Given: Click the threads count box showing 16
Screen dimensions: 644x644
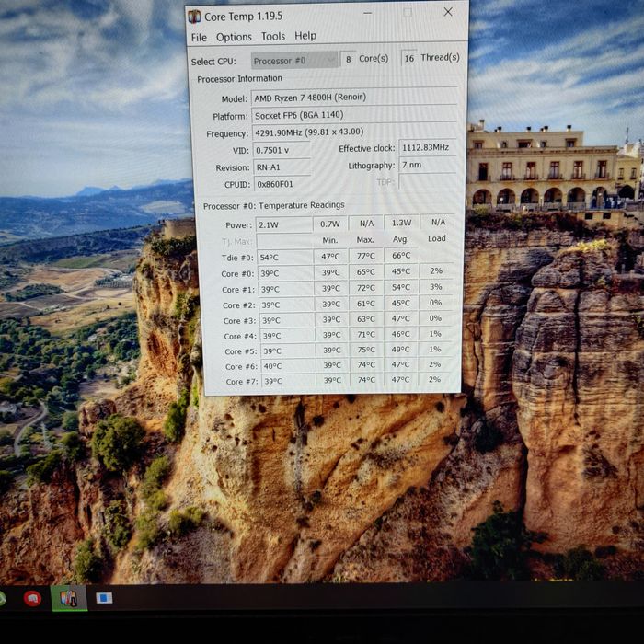Looking at the screenshot, I should click(408, 58).
